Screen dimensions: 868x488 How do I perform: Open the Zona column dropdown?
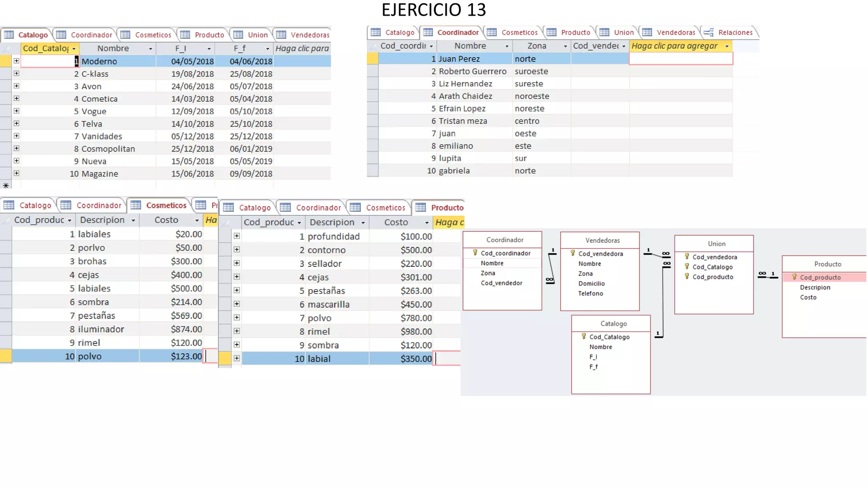(x=565, y=46)
